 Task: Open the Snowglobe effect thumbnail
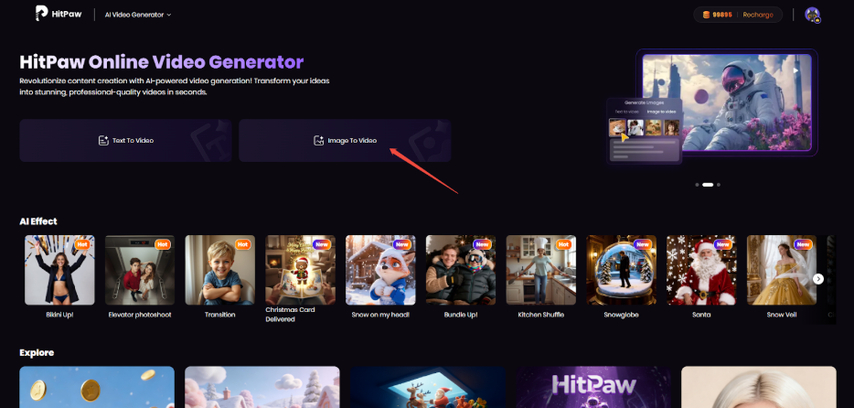(x=621, y=270)
